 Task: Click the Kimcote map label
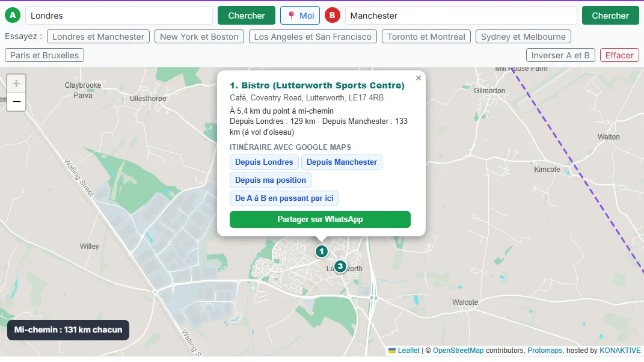tap(547, 170)
